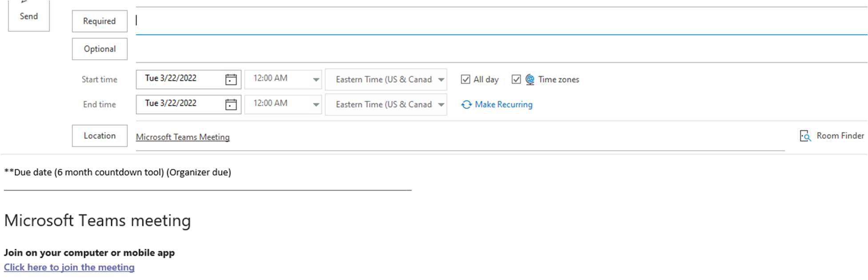This screenshot has width=868, height=280.
Task: Click the Make Recurring circular arrows icon
Action: pyautogui.click(x=466, y=104)
